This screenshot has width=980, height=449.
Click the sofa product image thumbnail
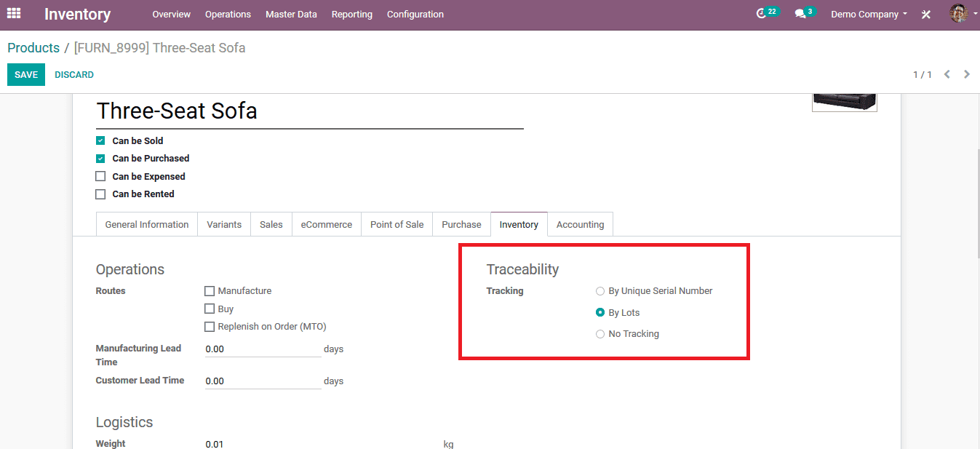point(845,102)
